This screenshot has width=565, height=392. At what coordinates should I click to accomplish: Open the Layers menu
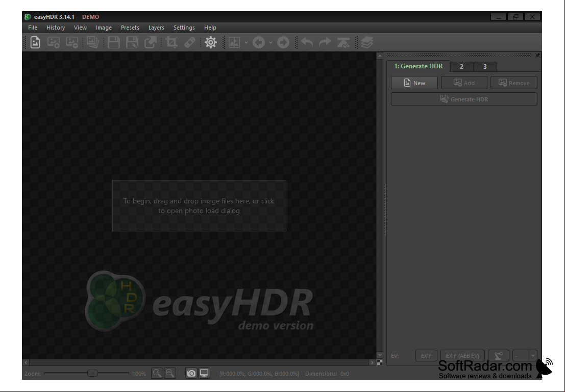tap(156, 28)
